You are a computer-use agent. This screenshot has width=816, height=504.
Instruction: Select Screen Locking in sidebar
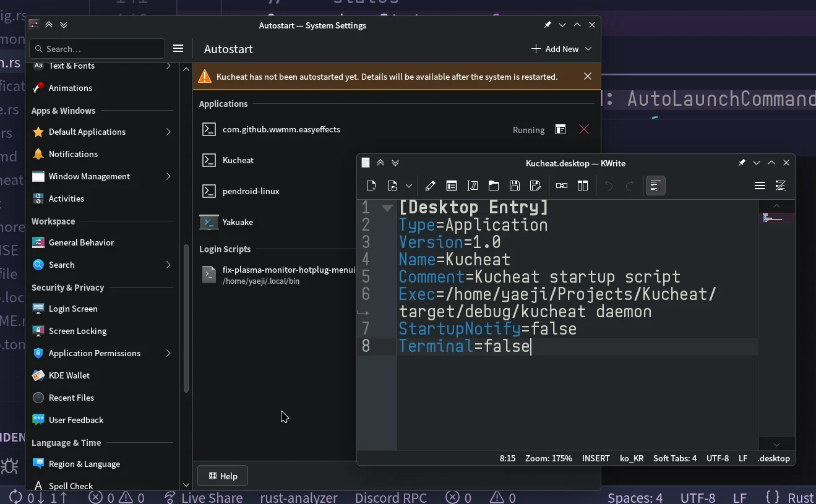77,331
